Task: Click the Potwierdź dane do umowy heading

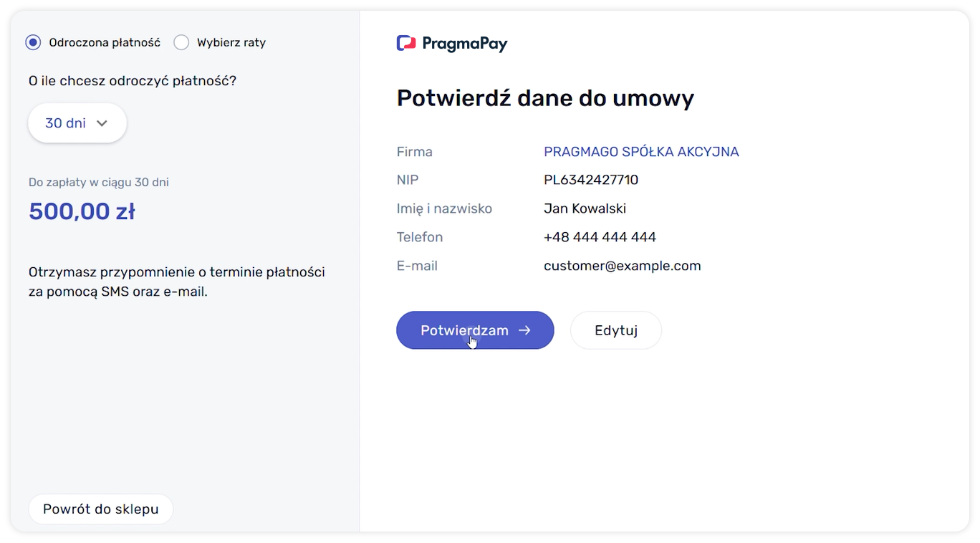Action: [545, 98]
